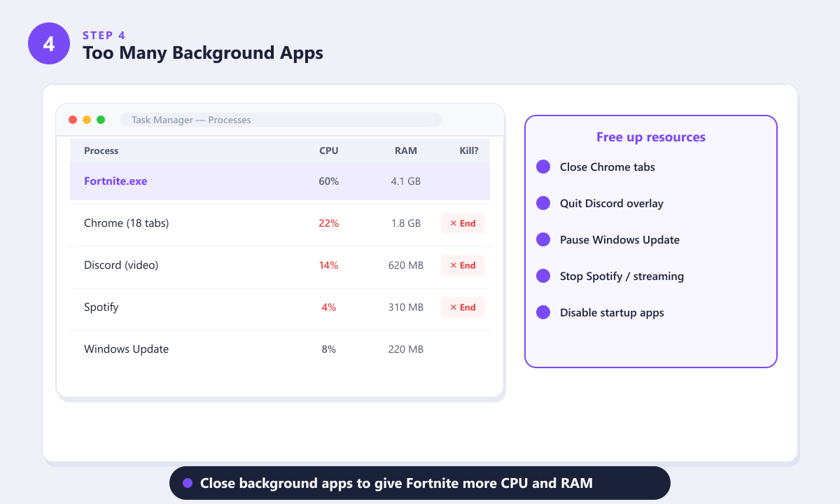This screenshot has height=504, width=840.
Task: Click the purple bullet beside Quit Discord overlay
Action: pyautogui.click(x=543, y=203)
